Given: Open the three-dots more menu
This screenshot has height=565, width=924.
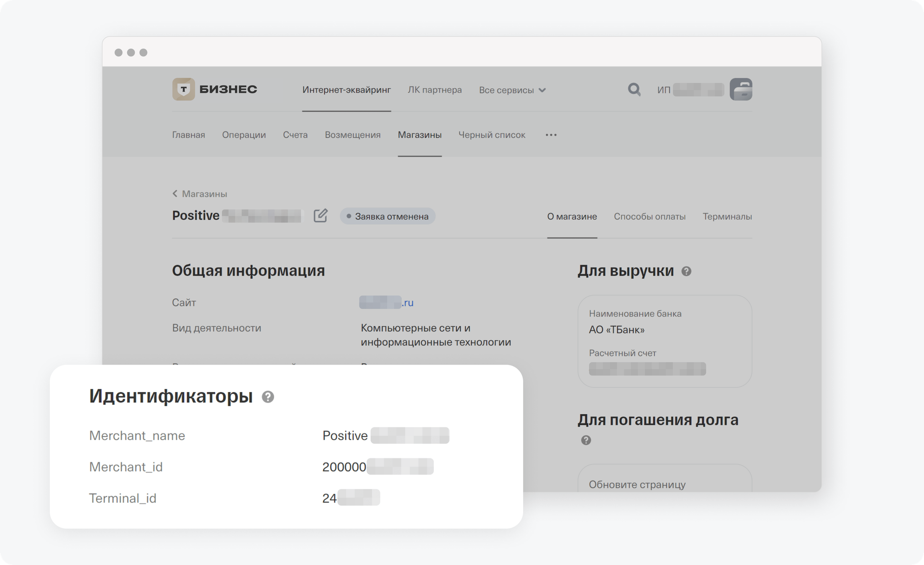Looking at the screenshot, I should coord(551,135).
